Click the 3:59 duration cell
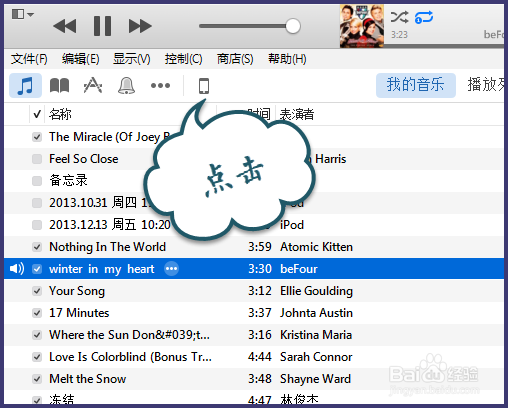508x408 pixels. (x=260, y=247)
